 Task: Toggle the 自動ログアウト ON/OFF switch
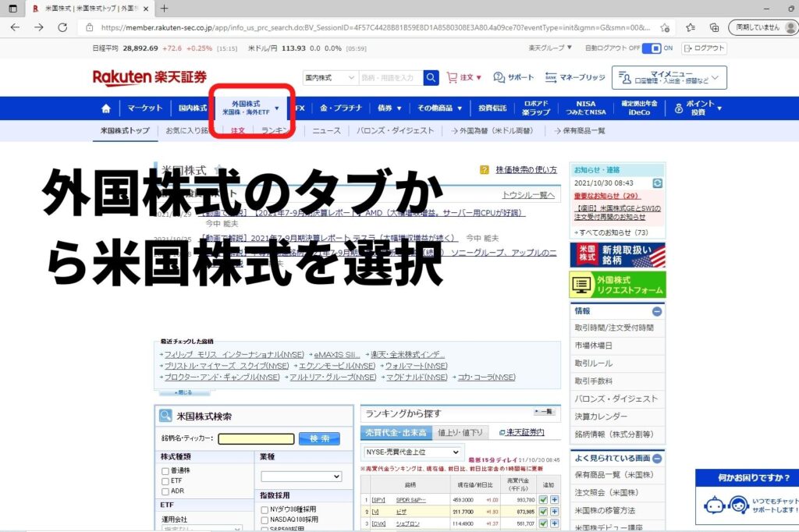click(x=652, y=48)
